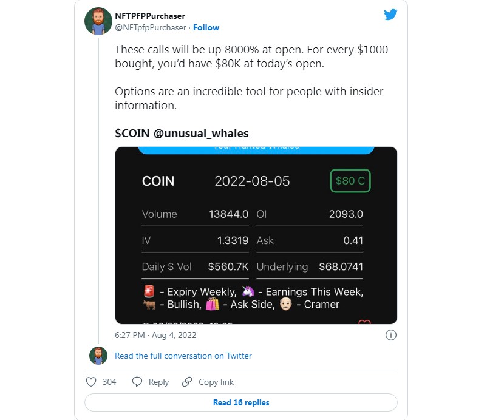Screen dimensions: 504x420
Task: Click the NFTPFPPurchaser display name
Action: tap(149, 16)
